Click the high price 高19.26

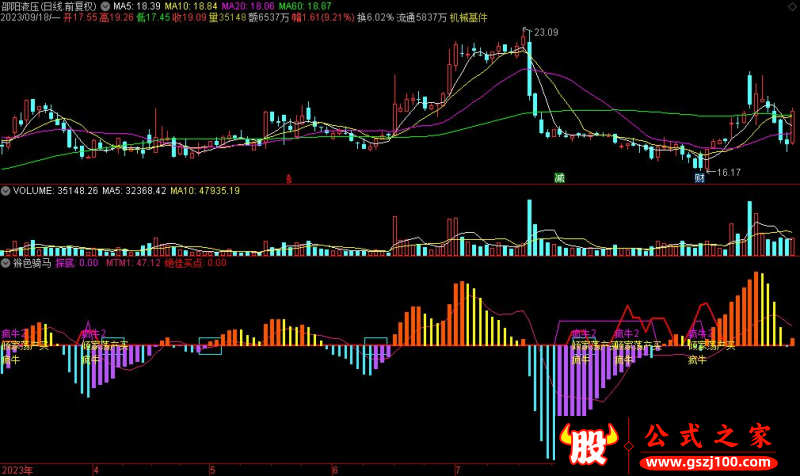click(116, 17)
